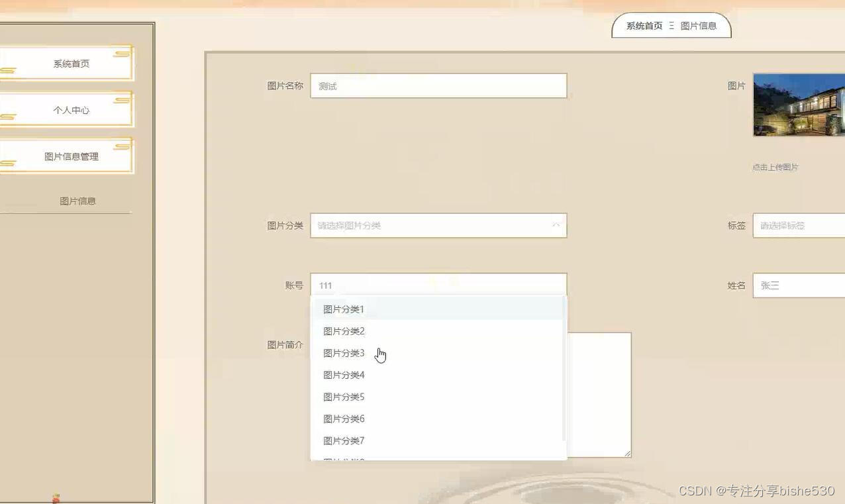Click the 图片信息 breadcrumb item
This screenshot has width=845, height=504.
click(699, 26)
